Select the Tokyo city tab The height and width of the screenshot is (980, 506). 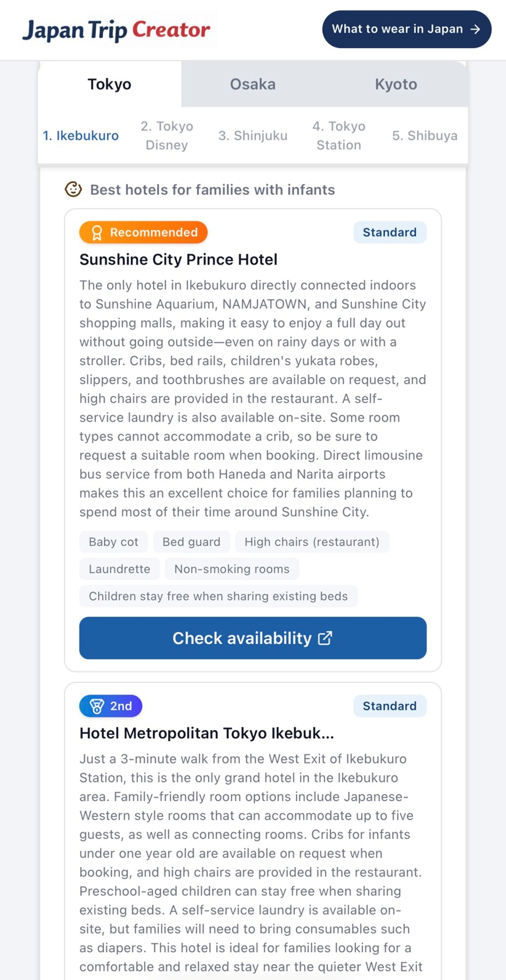coord(110,84)
